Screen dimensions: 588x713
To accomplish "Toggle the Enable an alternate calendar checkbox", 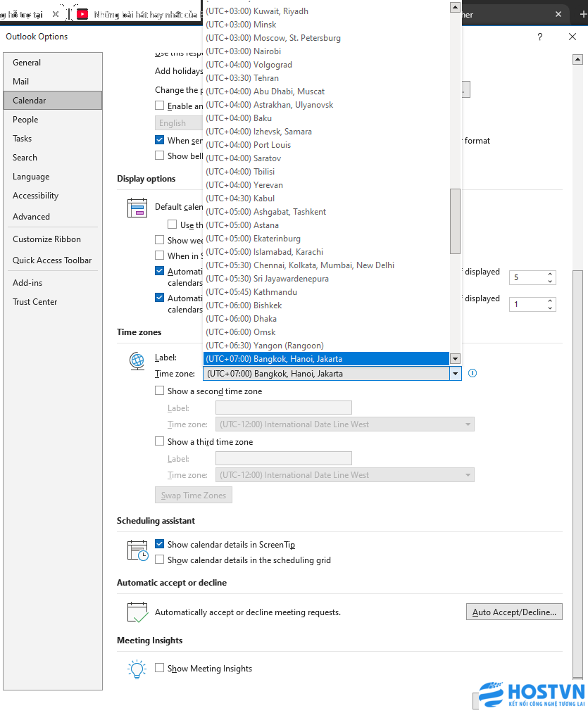I will tap(159, 106).
